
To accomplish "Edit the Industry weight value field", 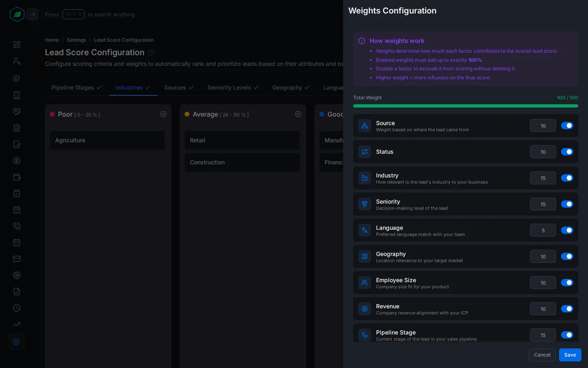I will (x=543, y=178).
